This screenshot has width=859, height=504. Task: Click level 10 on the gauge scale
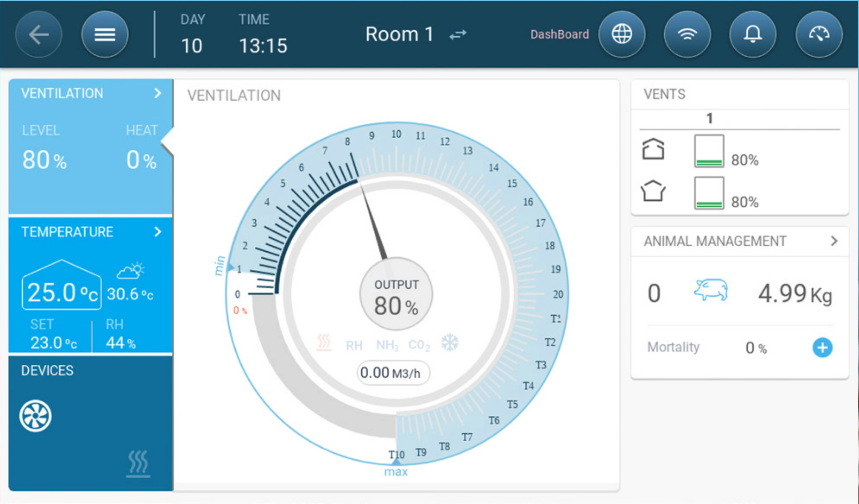pyautogui.click(x=396, y=134)
